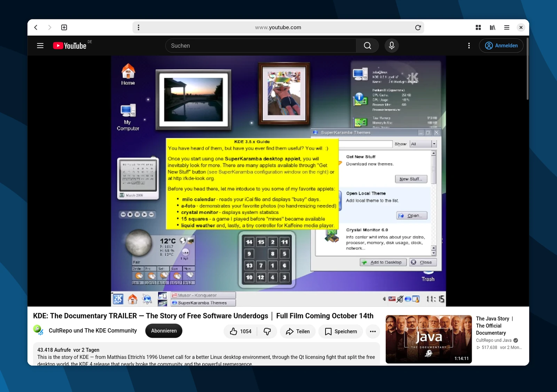557x392 pixels.
Task: Like the video with 1054 likes
Action: click(241, 331)
